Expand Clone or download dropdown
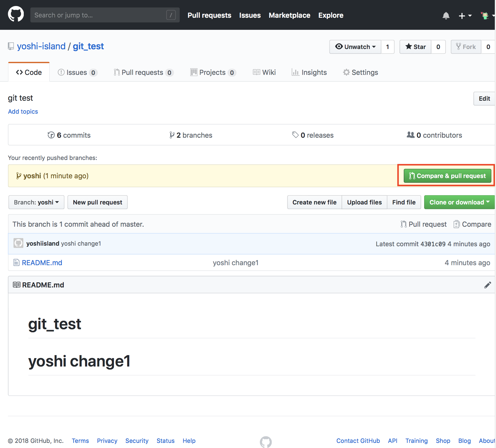Viewport: 496px width, 448px height. tap(459, 202)
